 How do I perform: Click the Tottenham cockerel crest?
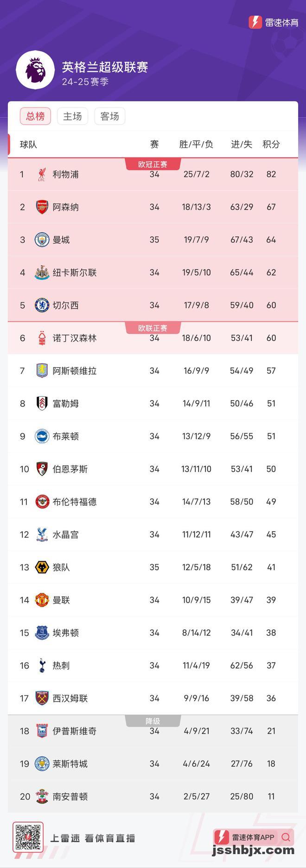pyautogui.click(x=42, y=665)
